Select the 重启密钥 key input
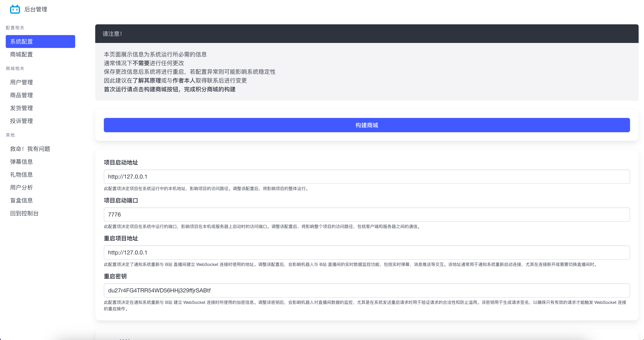The height and width of the screenshot is (340, 644). pyautogui.click(x=367, y=290)
